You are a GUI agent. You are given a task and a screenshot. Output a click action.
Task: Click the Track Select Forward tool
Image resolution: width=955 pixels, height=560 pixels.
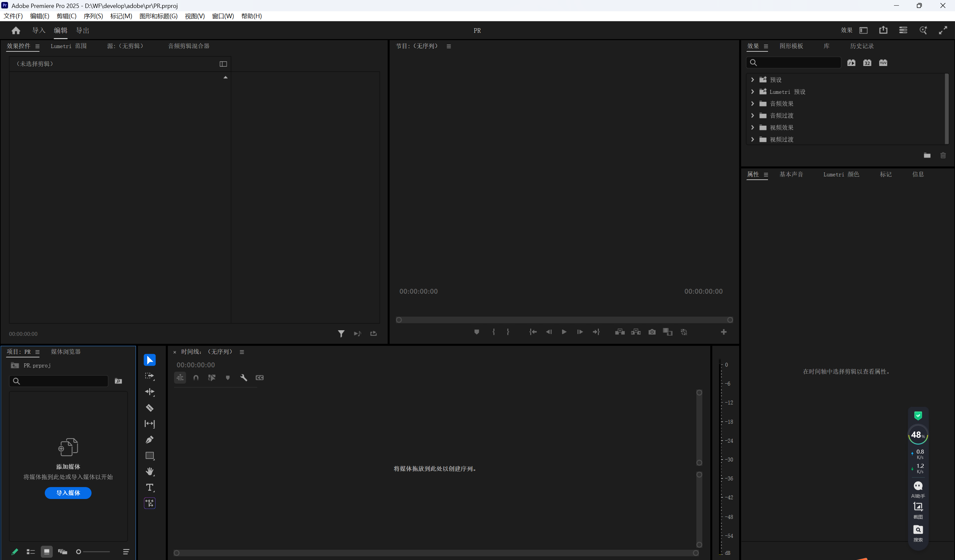pyautogui.click(x=150, y=376)
